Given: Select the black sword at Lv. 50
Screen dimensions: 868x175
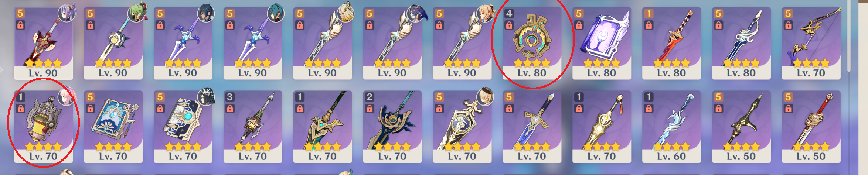Looking at the screenshot, I should click(x=741, y=127).
